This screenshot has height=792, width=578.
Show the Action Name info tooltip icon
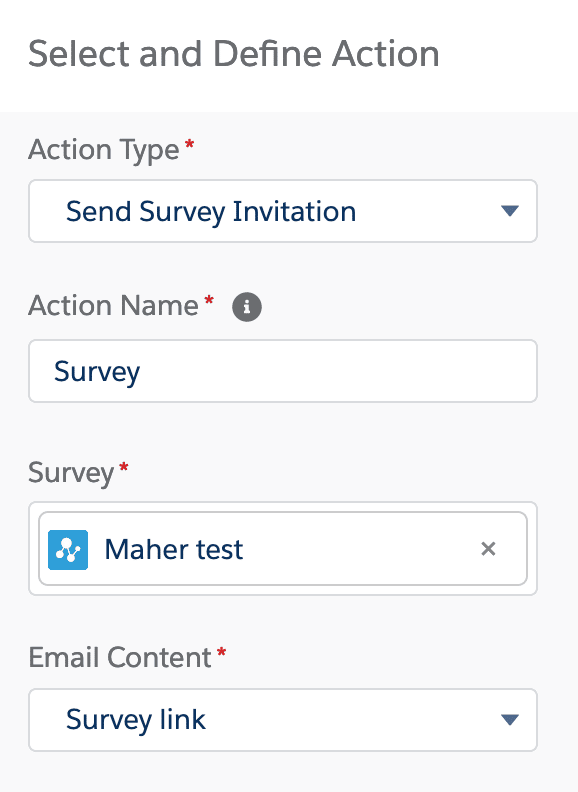[x=247, y=307]
